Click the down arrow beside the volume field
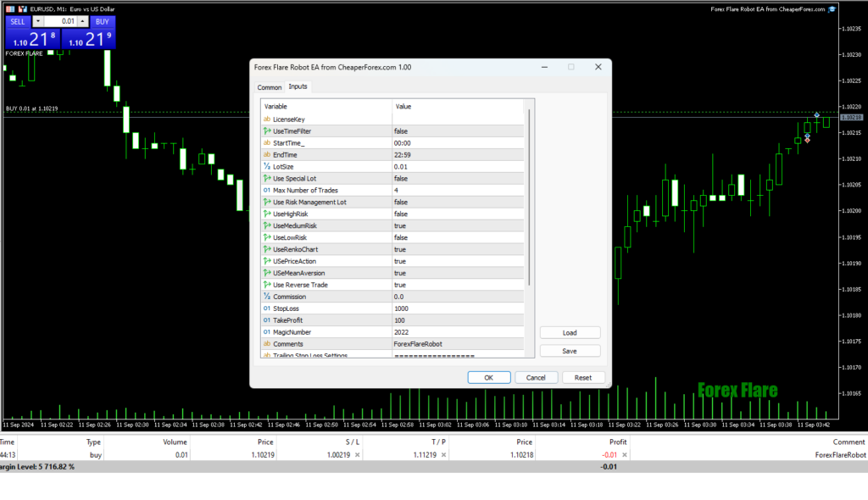 pyautogui.click(x=38, y=21)
